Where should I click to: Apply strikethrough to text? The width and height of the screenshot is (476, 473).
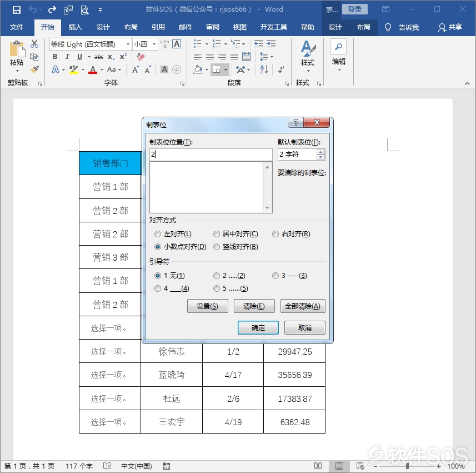click(99, 57)
